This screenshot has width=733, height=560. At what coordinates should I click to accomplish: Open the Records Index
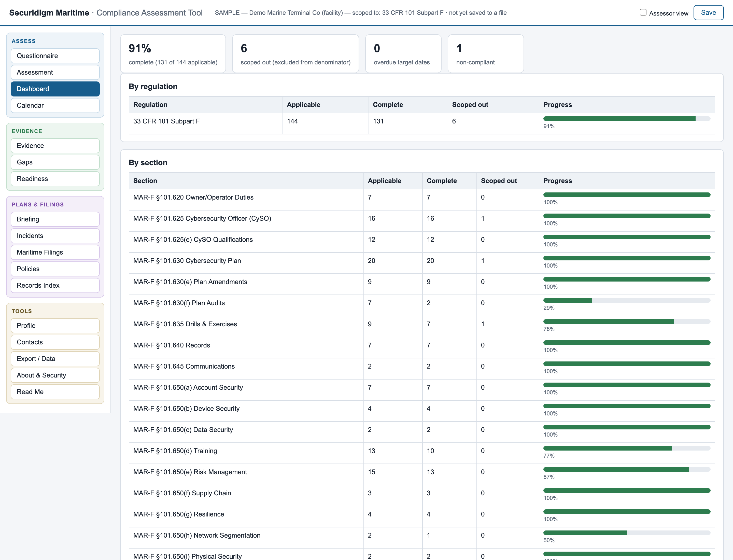(x=55, y=285)
